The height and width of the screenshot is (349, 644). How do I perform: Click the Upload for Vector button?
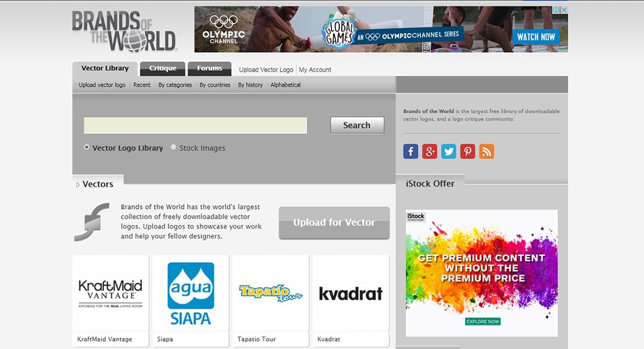click(334, 223)
